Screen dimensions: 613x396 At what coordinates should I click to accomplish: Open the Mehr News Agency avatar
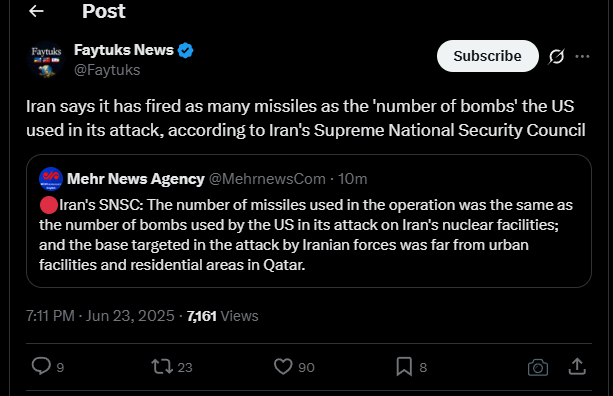click(51, 179)
